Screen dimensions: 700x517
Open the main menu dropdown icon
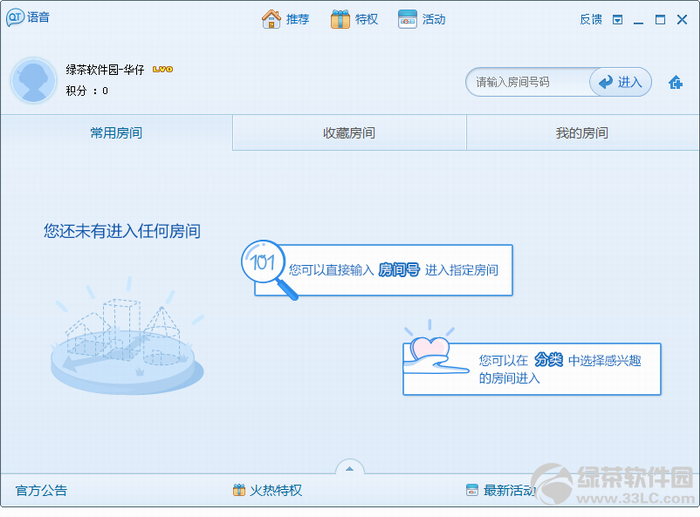(x=617, y=20)
